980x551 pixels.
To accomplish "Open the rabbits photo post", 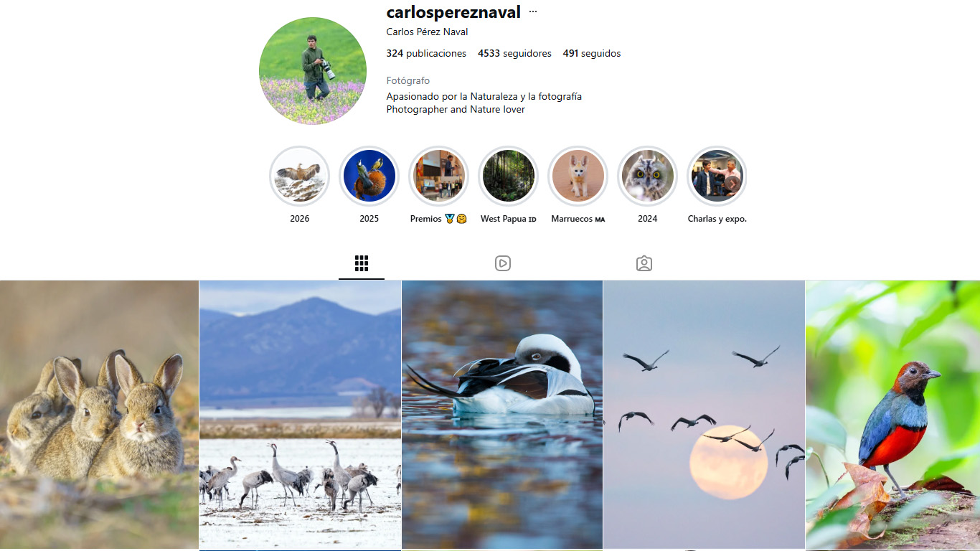I will [x=99, y=415].
